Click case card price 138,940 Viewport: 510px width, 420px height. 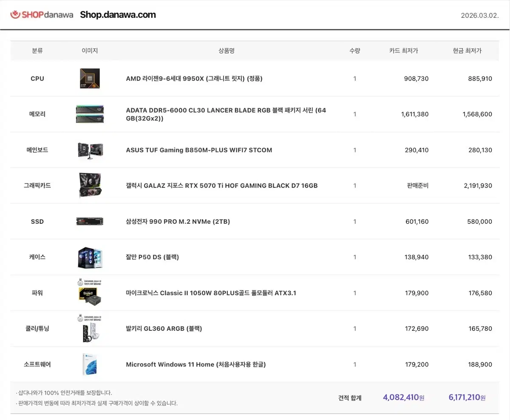pos(416,257)
